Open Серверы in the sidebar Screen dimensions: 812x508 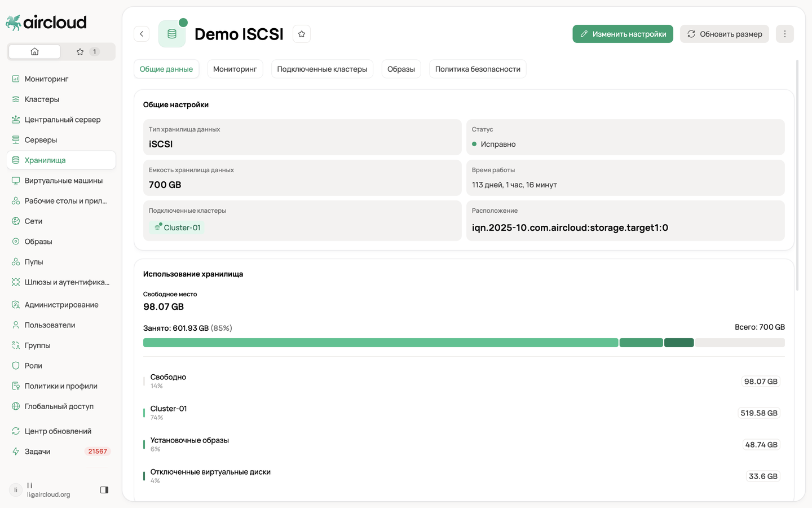(x=61, y=140)
